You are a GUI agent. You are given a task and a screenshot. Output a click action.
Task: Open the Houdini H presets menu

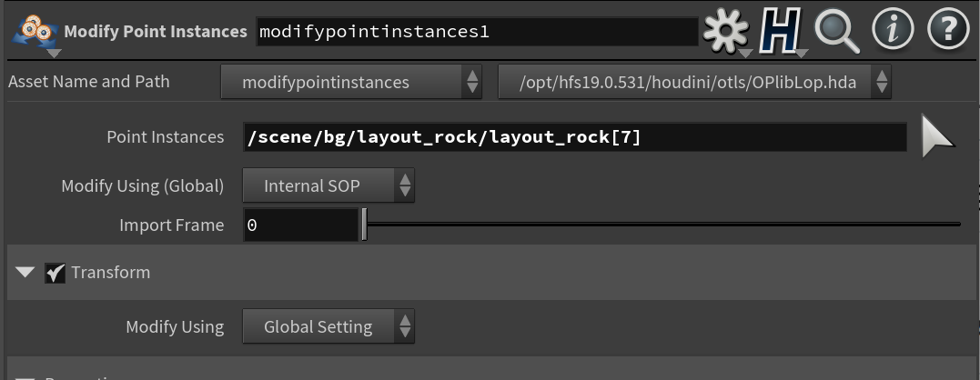pyautogui.click(x=781, y=31)
